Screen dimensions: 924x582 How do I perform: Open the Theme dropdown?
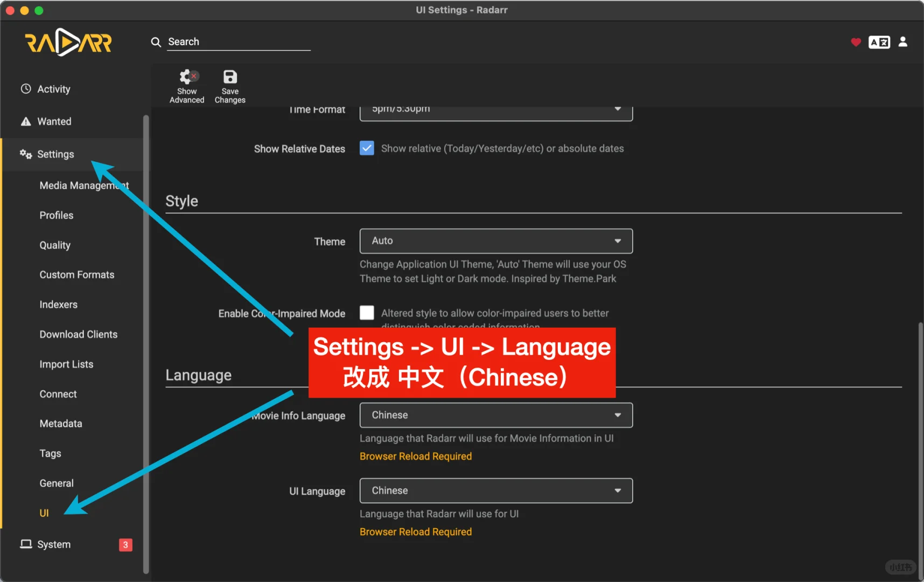point(496,241)
